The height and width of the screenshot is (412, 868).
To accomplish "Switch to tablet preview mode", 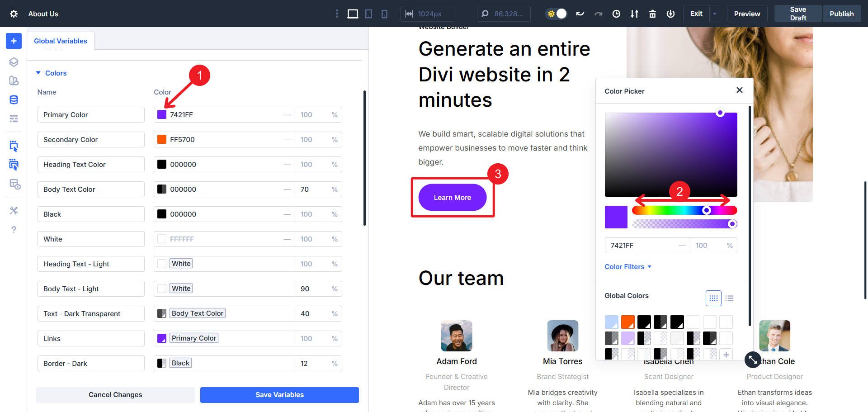I will pyautogui.click(x=368, y=14).
